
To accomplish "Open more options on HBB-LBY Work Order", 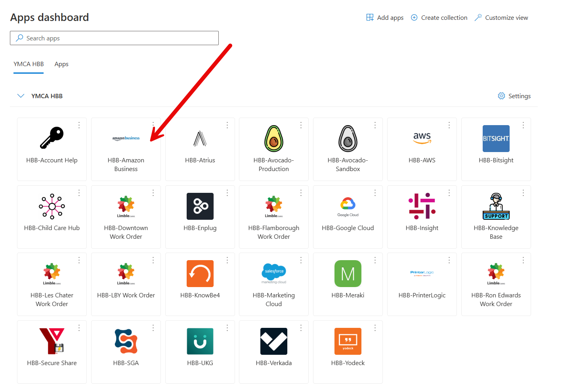I will pos(153,260).
